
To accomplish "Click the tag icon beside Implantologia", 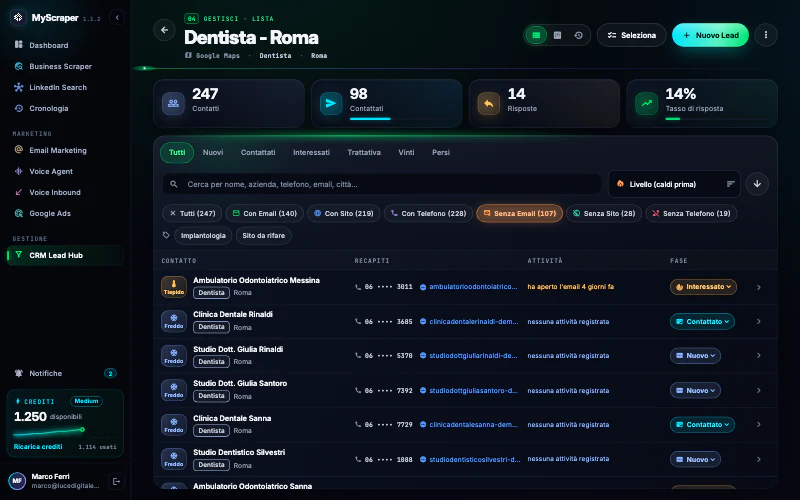I will [166, 235].
